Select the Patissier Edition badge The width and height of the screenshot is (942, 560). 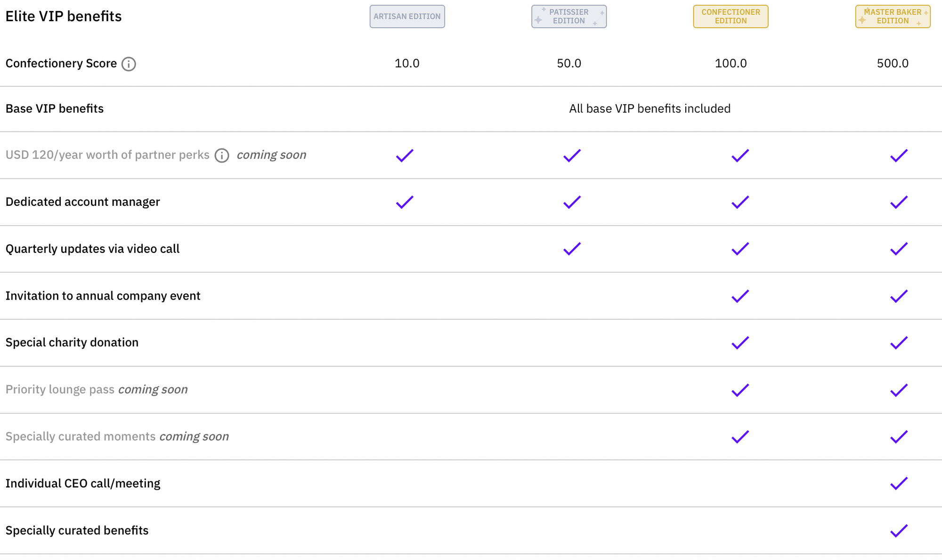[568, 16]
